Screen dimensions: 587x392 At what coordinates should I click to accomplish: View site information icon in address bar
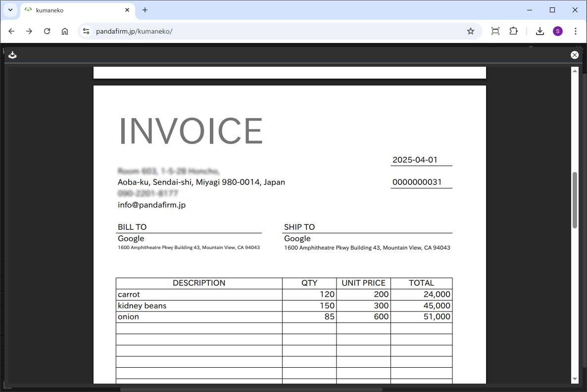tap(86, 31)
